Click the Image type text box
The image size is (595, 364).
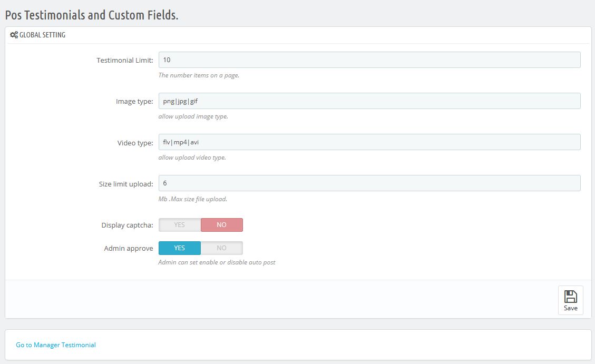369,101
